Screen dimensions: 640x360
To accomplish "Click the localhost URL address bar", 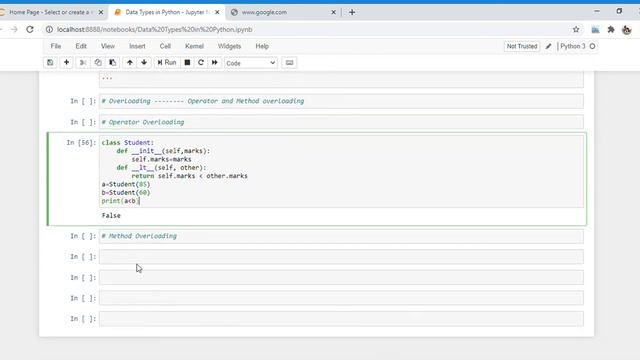I will pos(154,29).
